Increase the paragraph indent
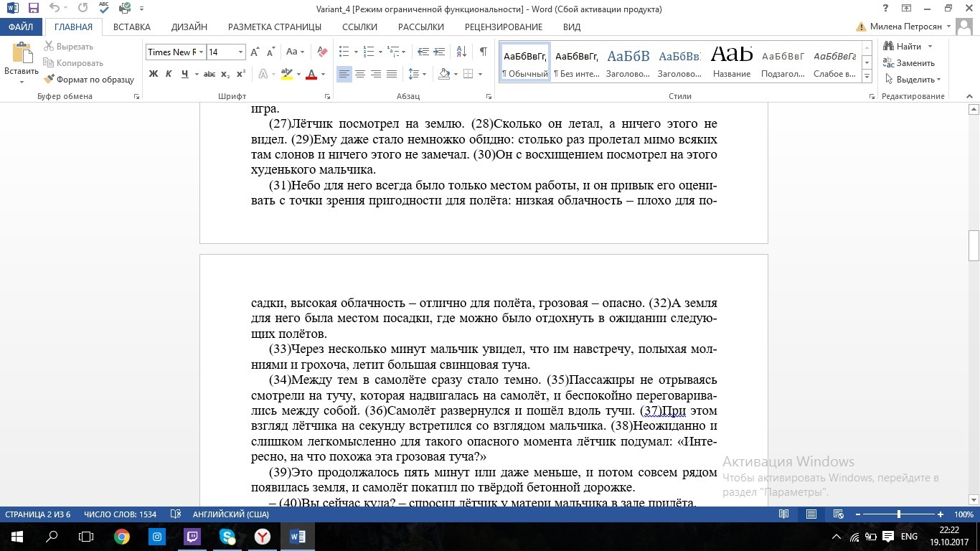Image resolution: width=980 pixels, height=551 pixels. click(440, 52)
